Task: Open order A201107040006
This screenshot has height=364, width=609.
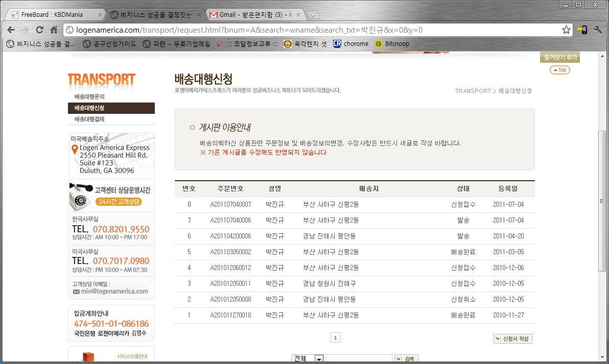Action: [231, 221]
